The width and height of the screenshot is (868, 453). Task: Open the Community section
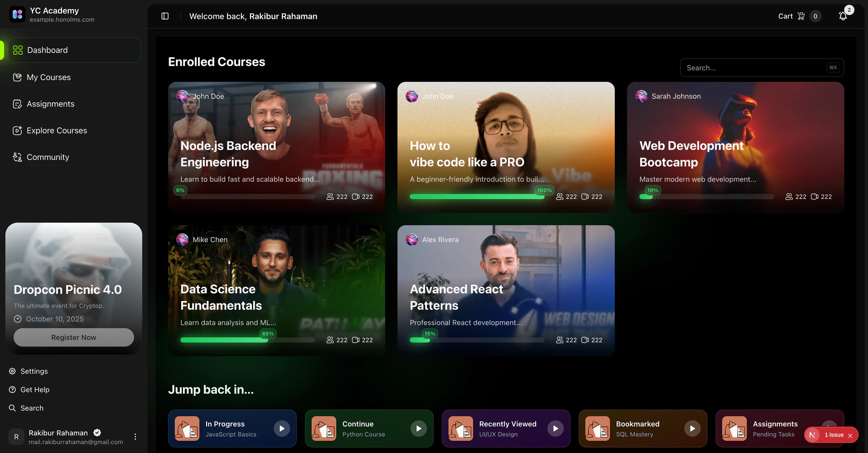(47, 157)
